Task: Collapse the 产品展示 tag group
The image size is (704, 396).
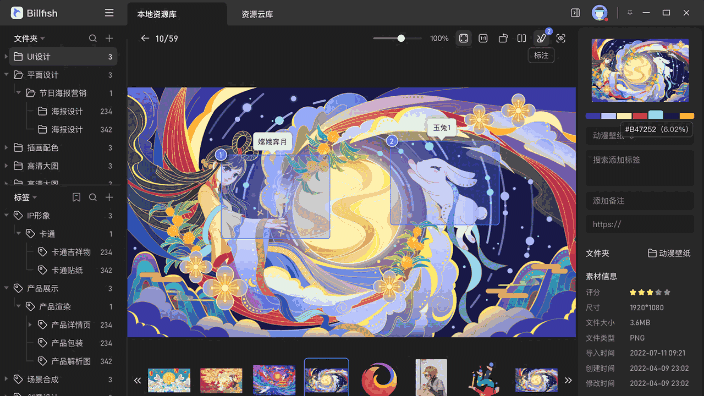Action: pyautogui.click(x=6, y=288)
